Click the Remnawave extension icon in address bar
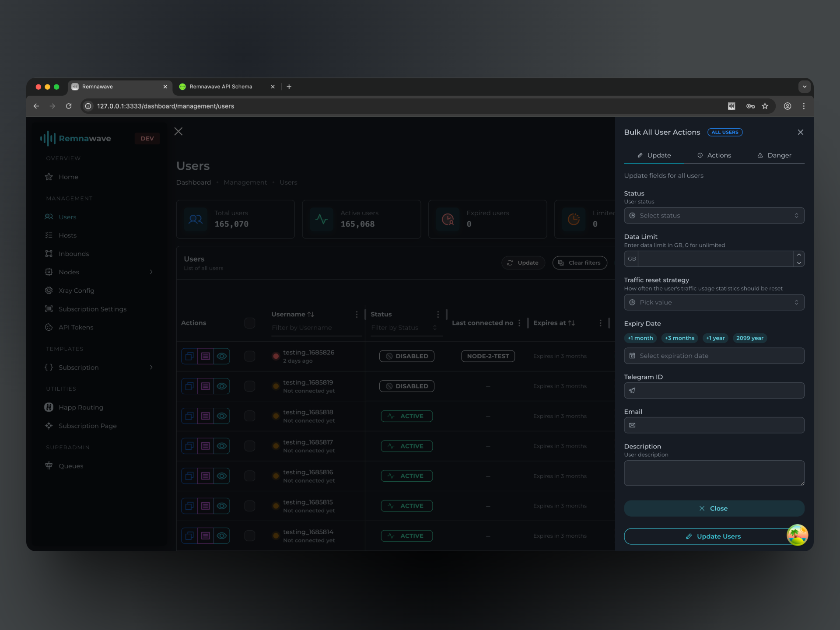840x630 pixels. [x=731, y=106]
